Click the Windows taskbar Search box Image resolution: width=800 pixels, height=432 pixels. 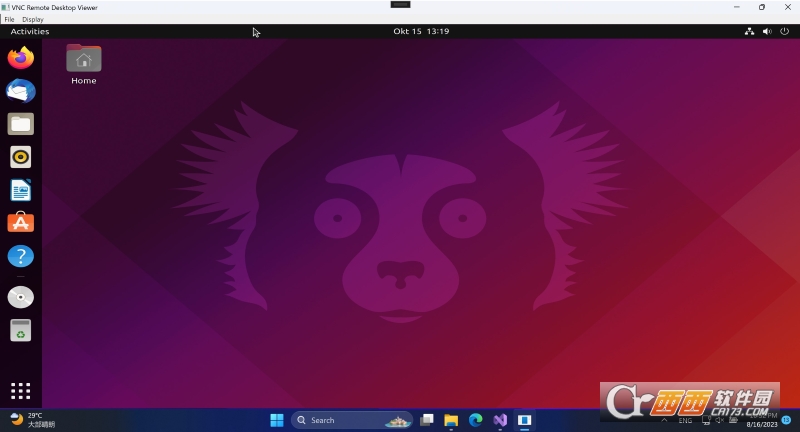point(352,420)
